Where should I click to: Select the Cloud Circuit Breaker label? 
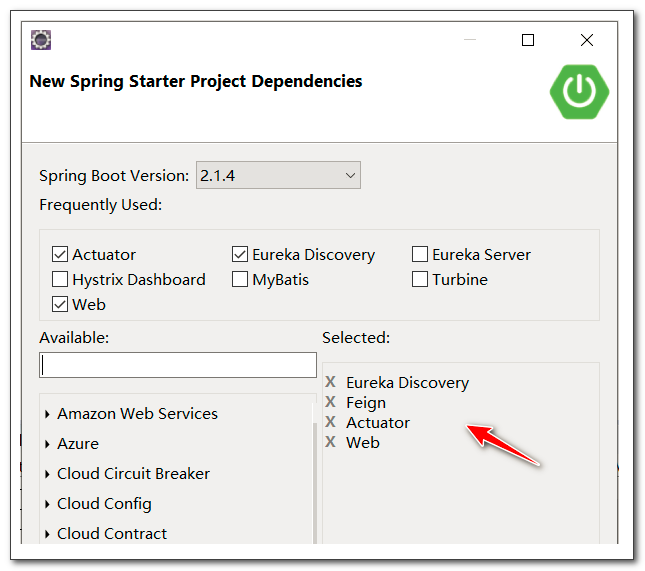(133, 474)
